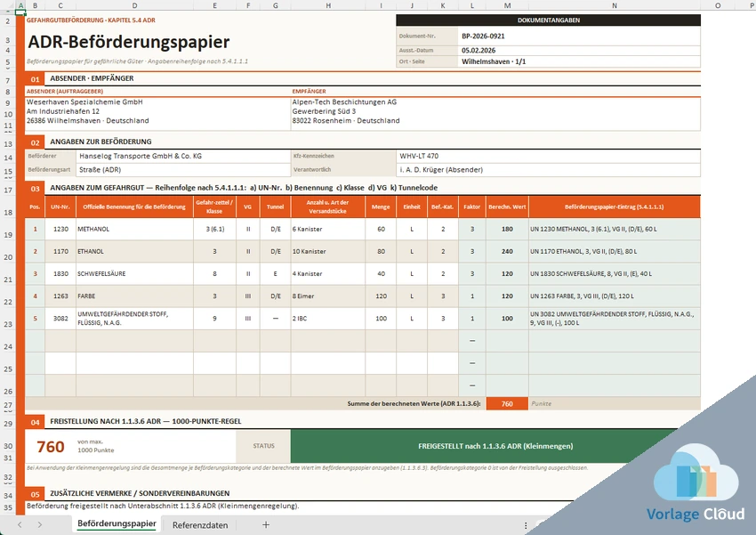Click sender name Weserhaven Spezialchemie GmbH
Viewport: 756px width, 535px height.
[84, 101]
